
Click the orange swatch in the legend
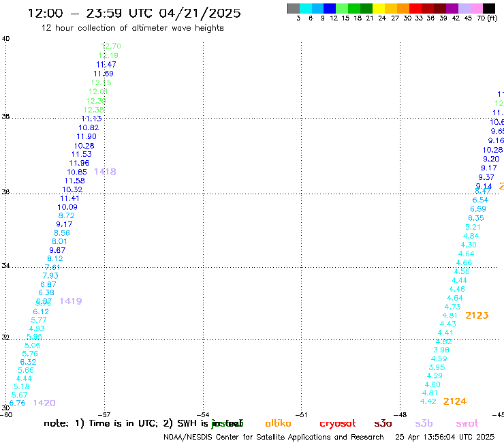(x=403, y=8)
